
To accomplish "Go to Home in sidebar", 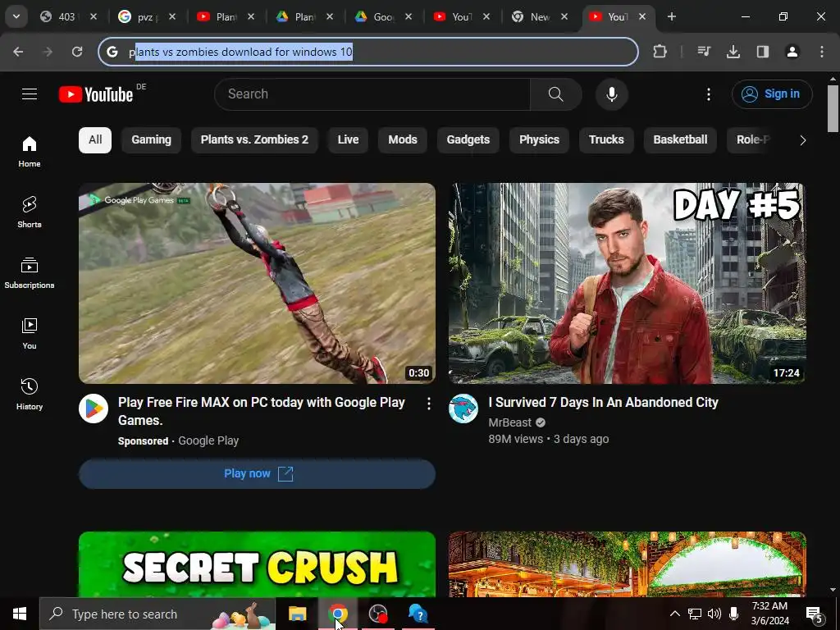I will click(30, 152).
